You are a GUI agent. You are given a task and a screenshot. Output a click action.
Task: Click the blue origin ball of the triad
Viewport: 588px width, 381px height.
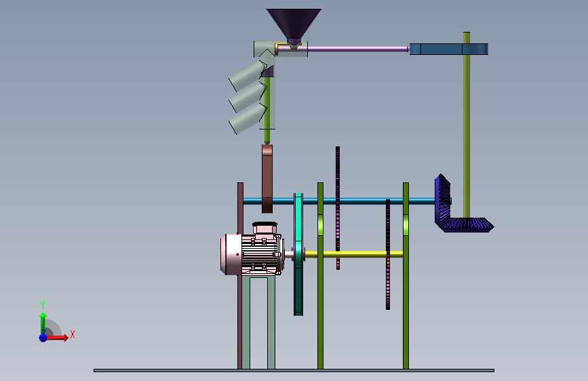coord(43,338)
